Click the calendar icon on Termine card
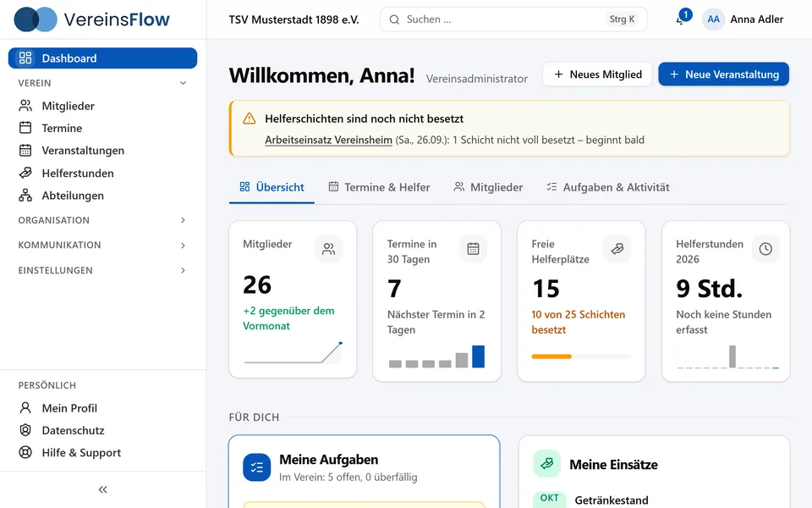 click(x=473, y=249)
